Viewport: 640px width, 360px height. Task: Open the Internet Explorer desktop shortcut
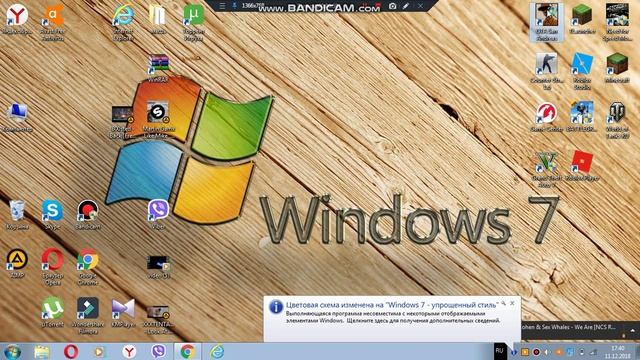coord(123,21)
